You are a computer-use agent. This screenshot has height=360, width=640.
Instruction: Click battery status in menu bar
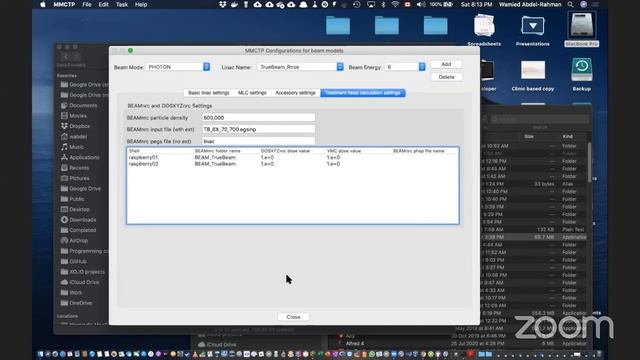441,4
